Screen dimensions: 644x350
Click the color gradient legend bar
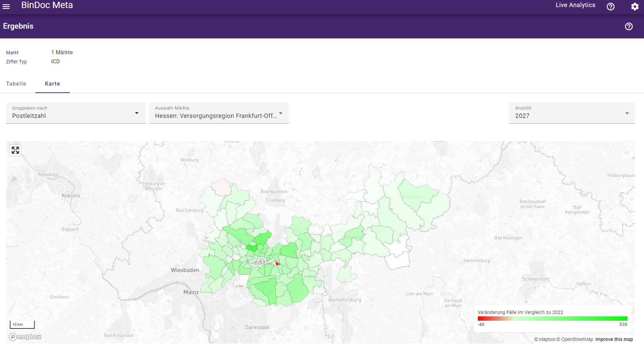tap(552, 318)
